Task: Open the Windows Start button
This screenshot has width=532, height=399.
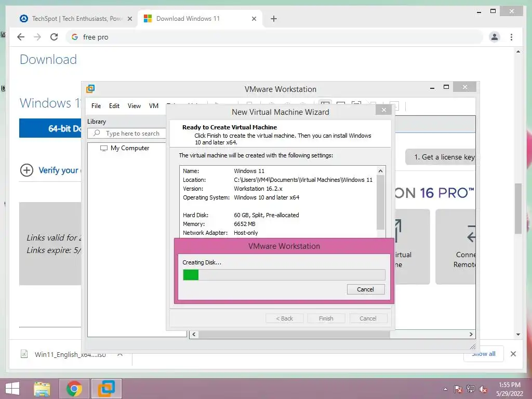Action: (x=13, y=389)
